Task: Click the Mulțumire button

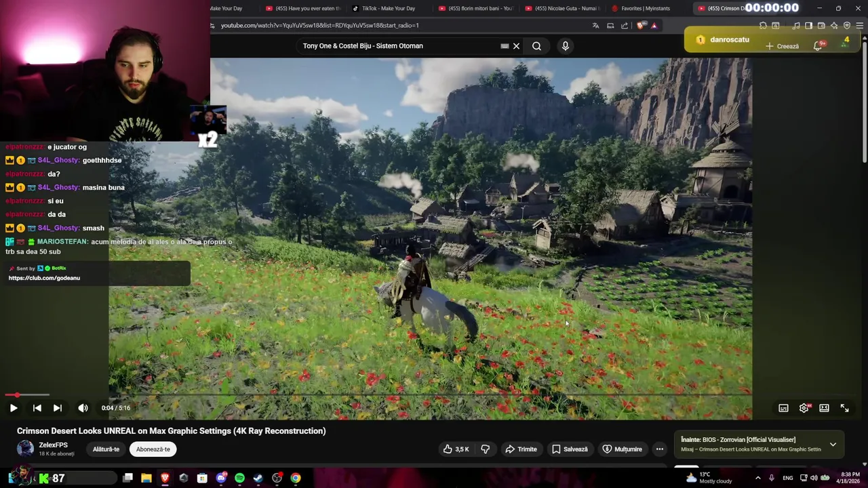Action: pyautogui.click(x=622, y=449)
